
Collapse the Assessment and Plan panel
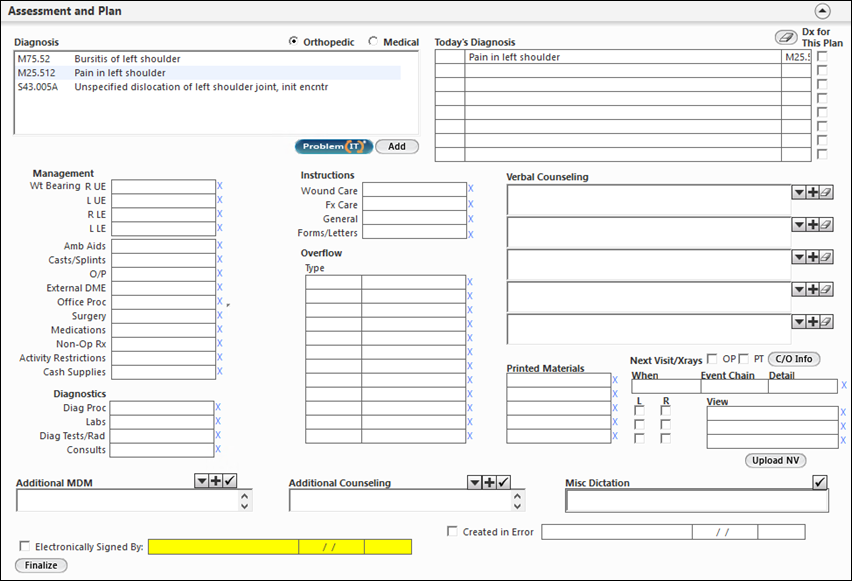pos(822,11)
